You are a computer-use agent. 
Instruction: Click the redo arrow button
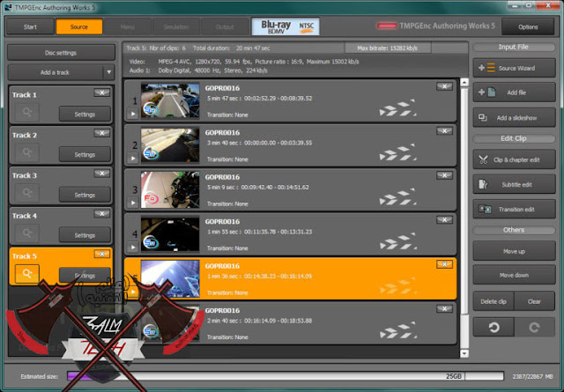(535, 327)
